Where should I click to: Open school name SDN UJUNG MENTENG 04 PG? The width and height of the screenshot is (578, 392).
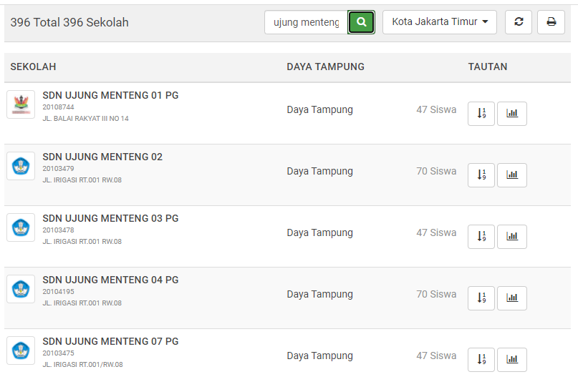pyautogui.click(x=110, y=280)
